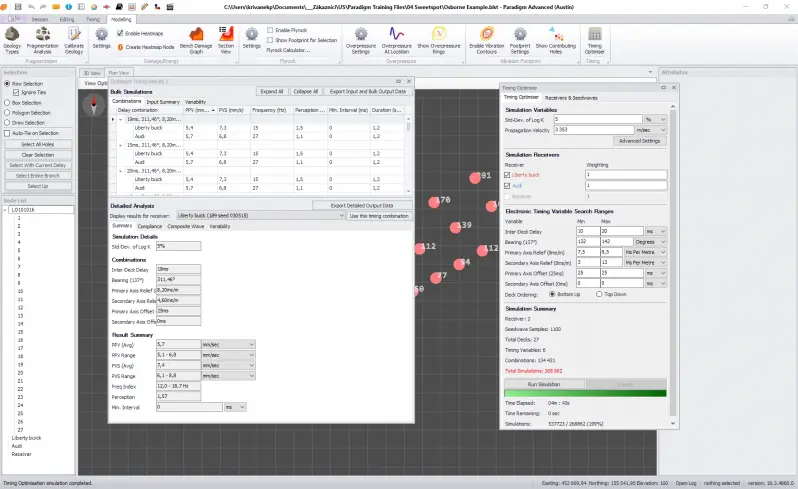
Task: Click the Run Simulation button
Action: pos(544,384)
